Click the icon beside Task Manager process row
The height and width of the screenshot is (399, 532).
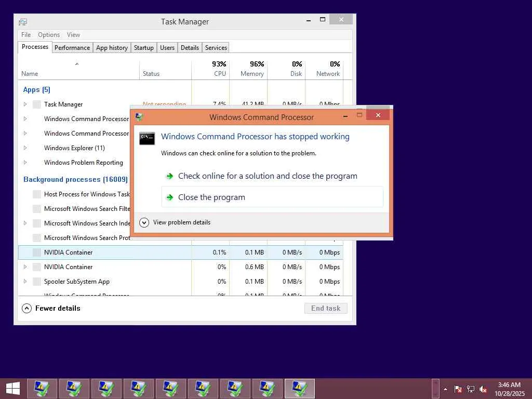37,104
